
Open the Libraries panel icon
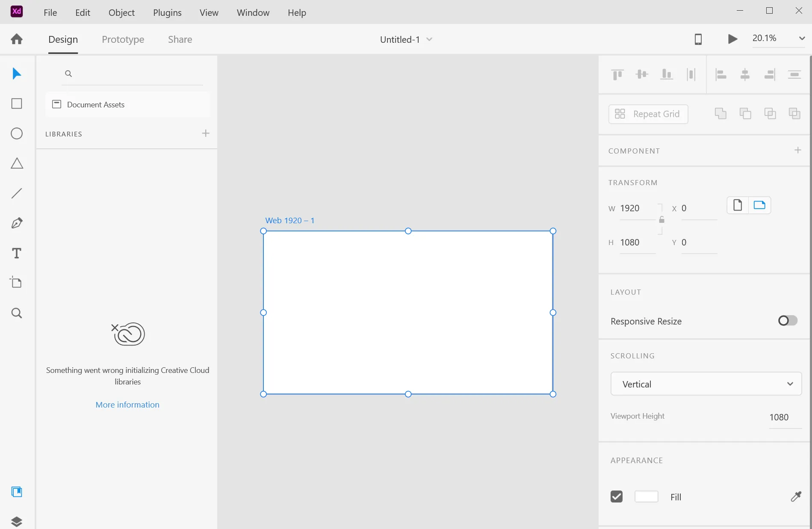17,492
